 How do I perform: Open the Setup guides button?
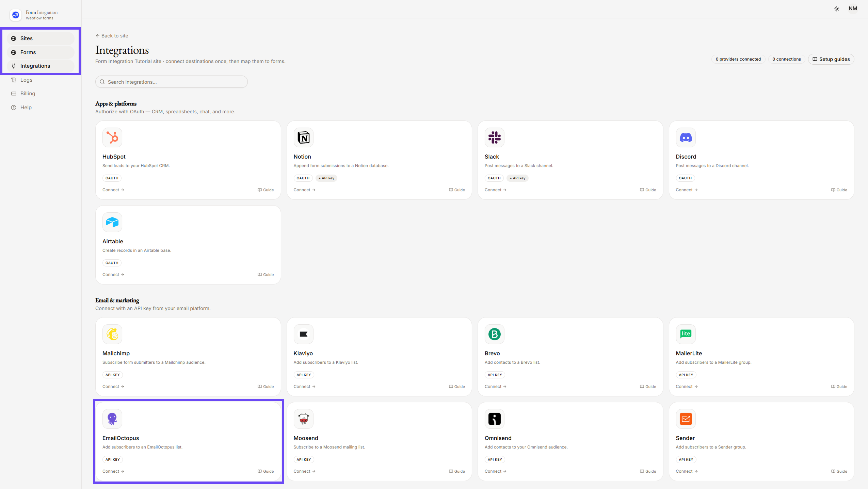(831, 59)
